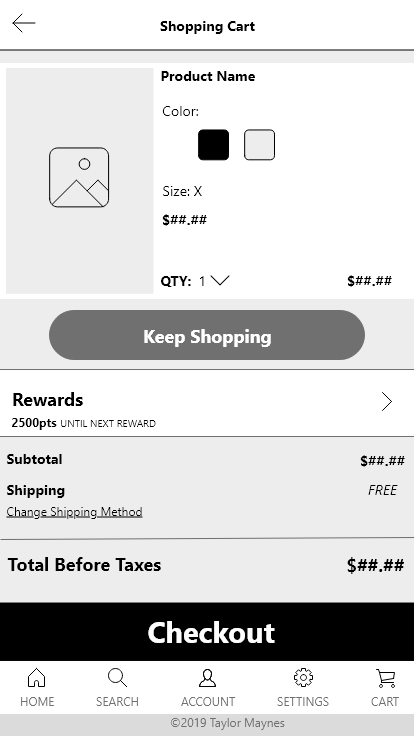
Task: Expand the Rewards chevron arrow
Action: click(386, 402)
